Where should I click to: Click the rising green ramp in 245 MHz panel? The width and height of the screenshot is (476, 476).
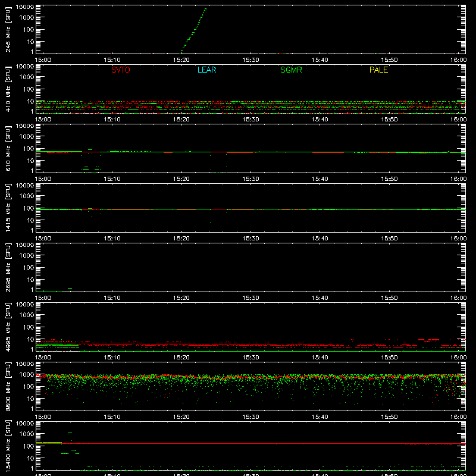tap(194, 30)
